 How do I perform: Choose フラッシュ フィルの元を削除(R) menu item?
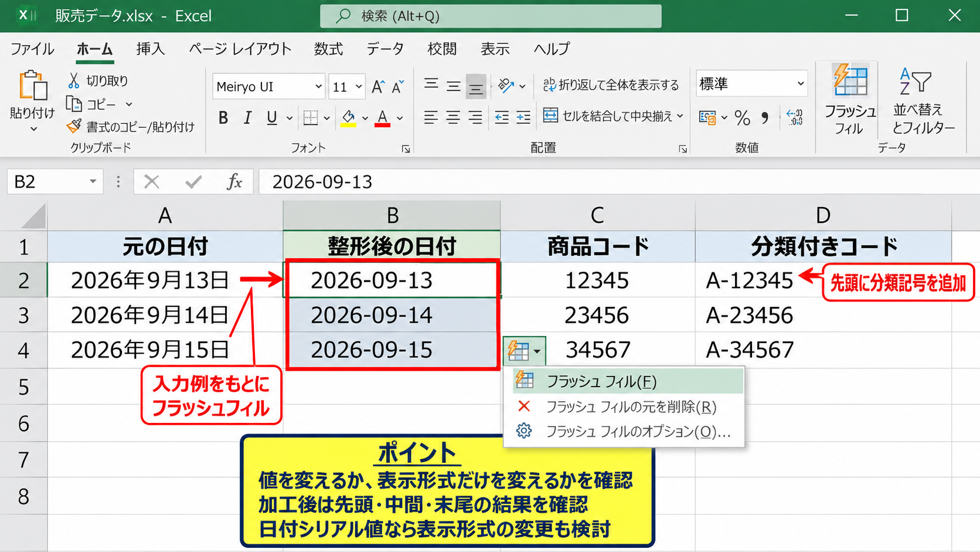click(624, 407)
